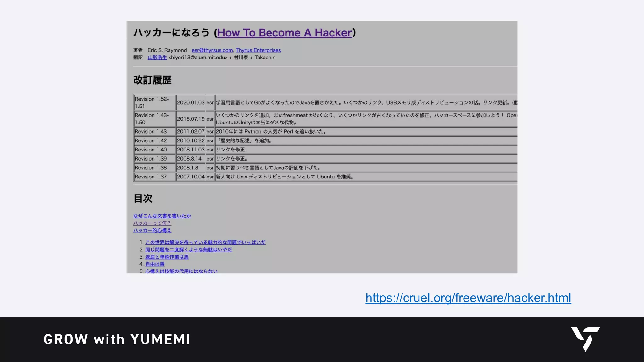This screenshot has width=644, height=362.
Task: Click the Ubuntu を推奨 note cell
Action: point(366,177)
